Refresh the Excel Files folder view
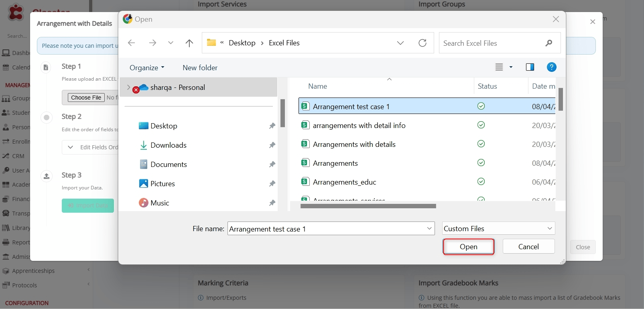 click(423, 43)
